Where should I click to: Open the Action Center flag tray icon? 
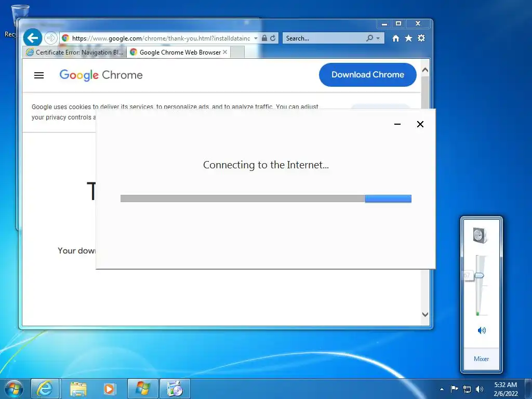click(454, 389)
